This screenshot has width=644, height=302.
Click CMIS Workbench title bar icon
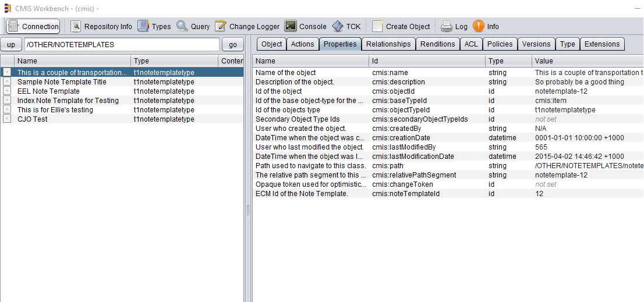pyautogui.click(x=8, y=8)
